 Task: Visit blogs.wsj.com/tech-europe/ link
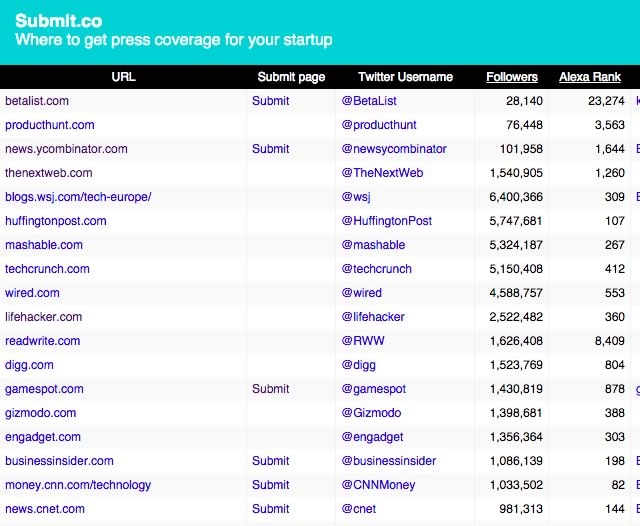pyautogui.click(x=78, y=197)
